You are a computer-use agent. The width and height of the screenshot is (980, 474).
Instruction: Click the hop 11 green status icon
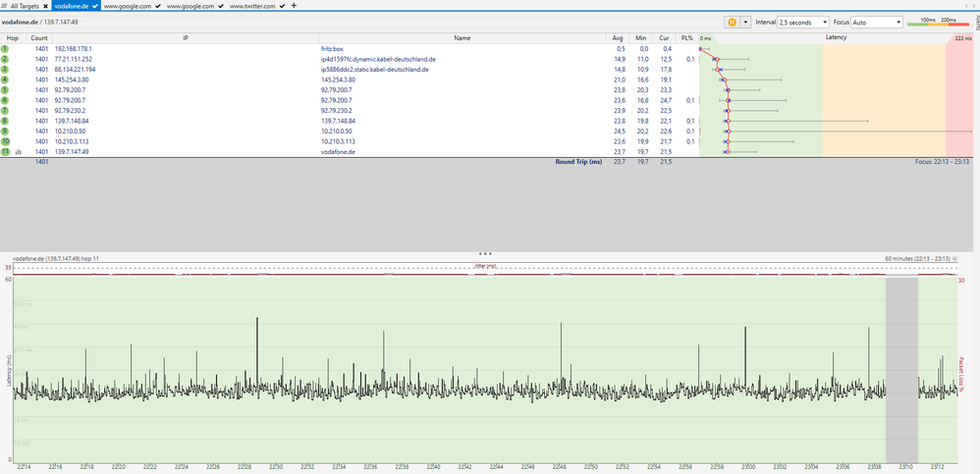coord(5,152)
